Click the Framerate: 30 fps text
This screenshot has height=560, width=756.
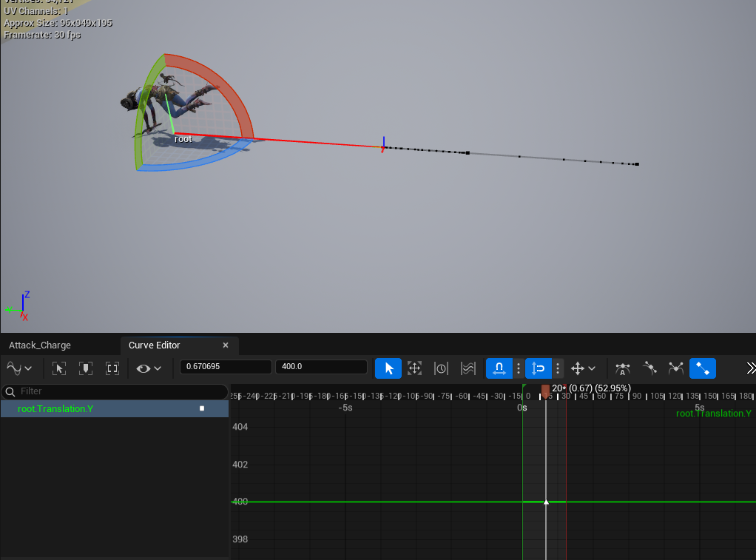pyautogui.click(x=42, y=35)
